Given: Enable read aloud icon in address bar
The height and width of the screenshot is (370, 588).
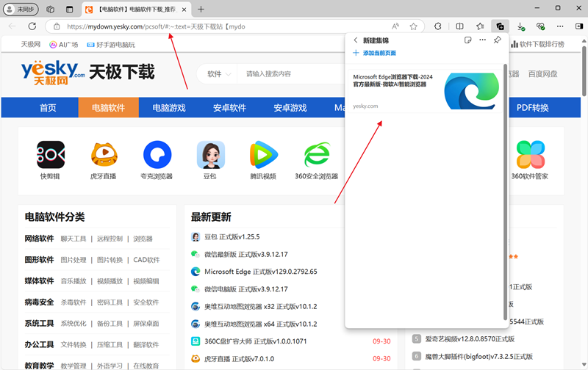Looking at the screenshot, I should coord(395,26).
